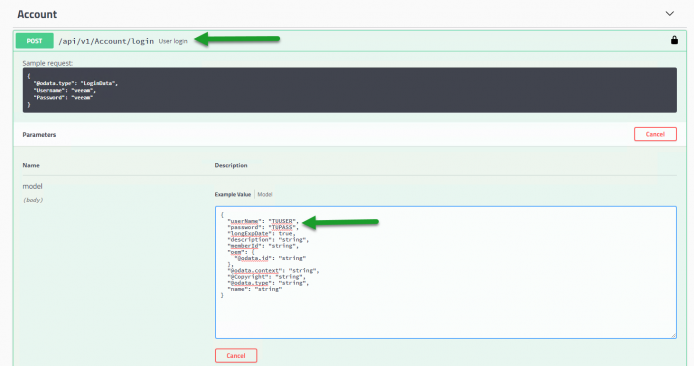694x366 pixels.
Task: Place cursor on longExpDate true value
Action: pyautogui.click(x=285, y=233)
